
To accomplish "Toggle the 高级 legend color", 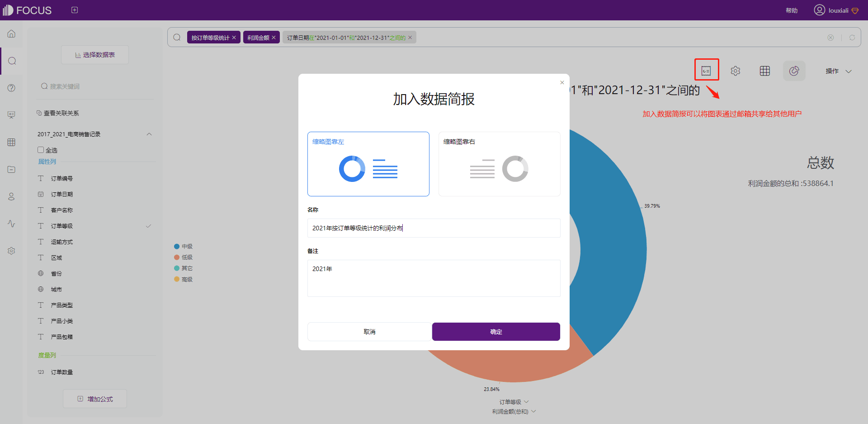I will tap(177, 279).
